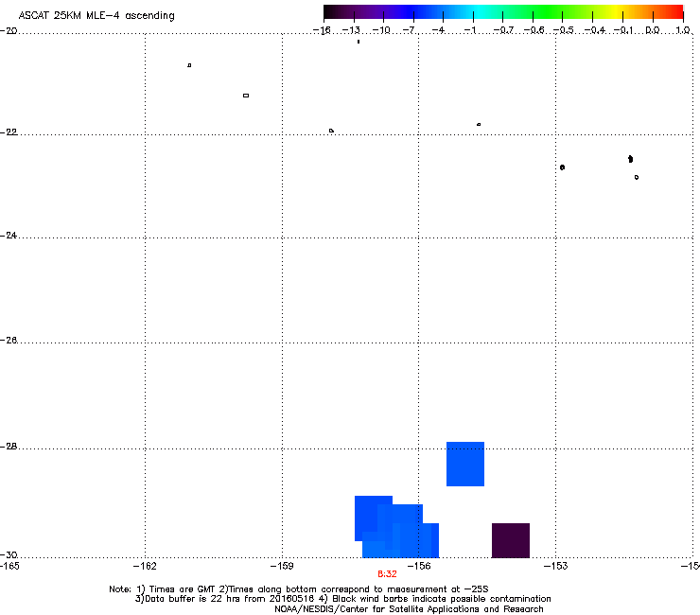The height and width of the screenshot is (615, 700).
Task: Click the -162 longitude axis label
Action: (x=145, y=566)
